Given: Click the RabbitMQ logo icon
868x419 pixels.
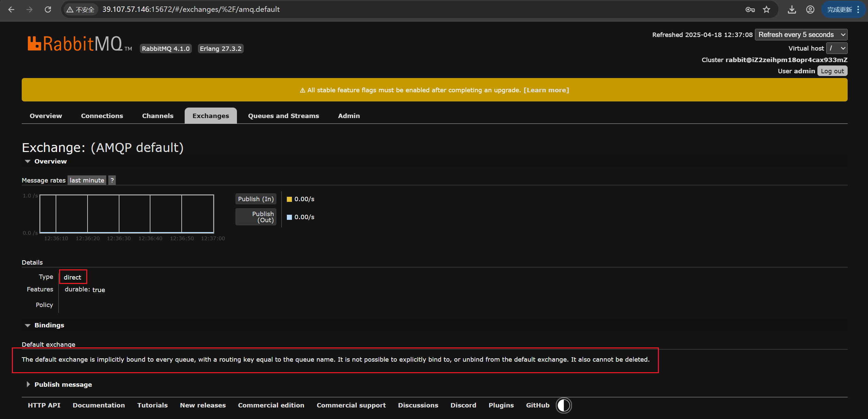Looking at the screenshot, I should [35, 44].
